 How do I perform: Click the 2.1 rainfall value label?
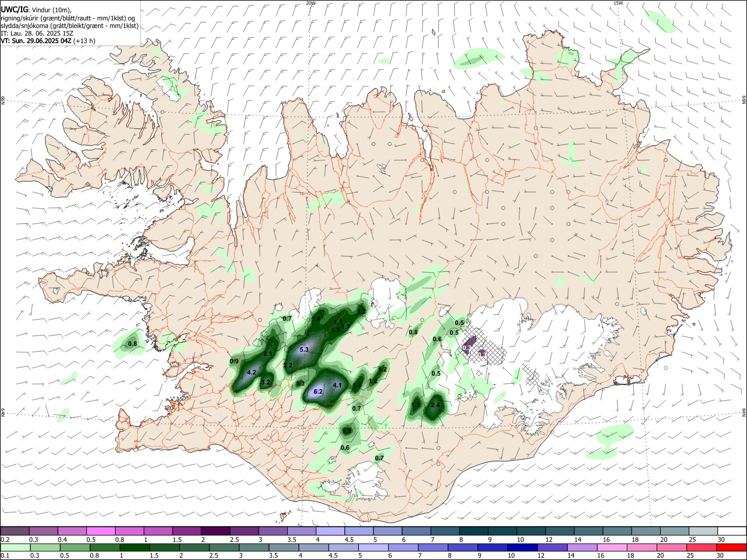coord(268,353)
